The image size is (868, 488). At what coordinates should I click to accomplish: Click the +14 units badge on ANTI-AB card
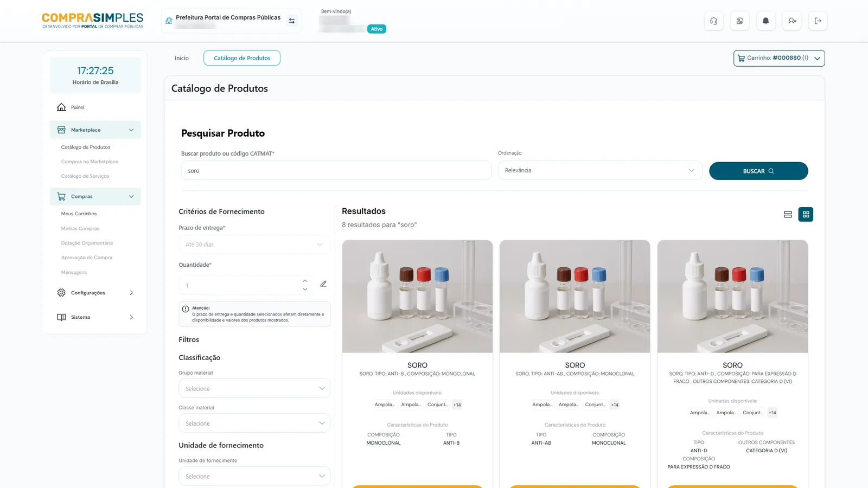615,405
